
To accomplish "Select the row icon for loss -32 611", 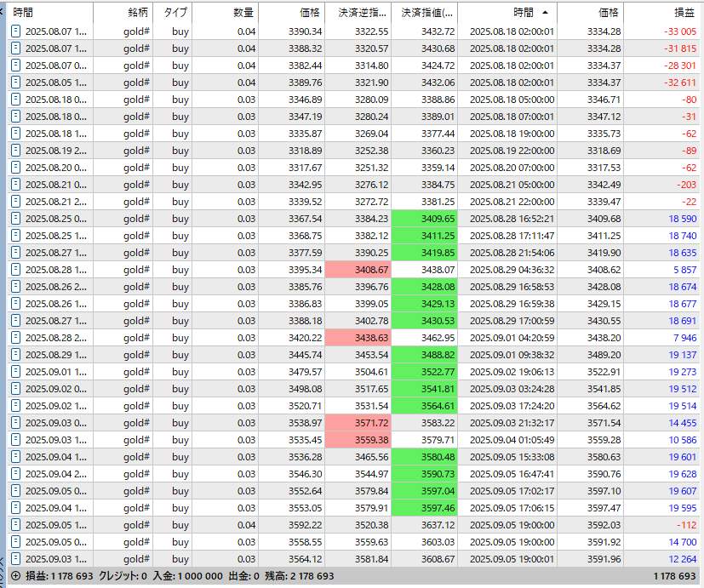I will point(15,83).
